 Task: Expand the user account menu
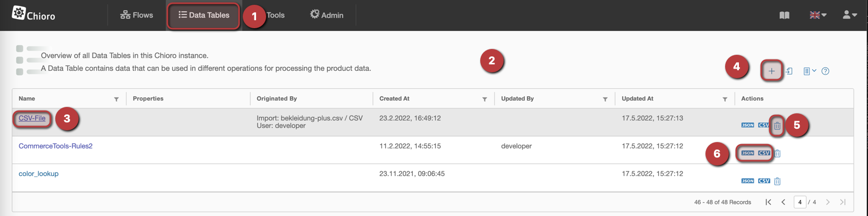[x=849, y=15]
